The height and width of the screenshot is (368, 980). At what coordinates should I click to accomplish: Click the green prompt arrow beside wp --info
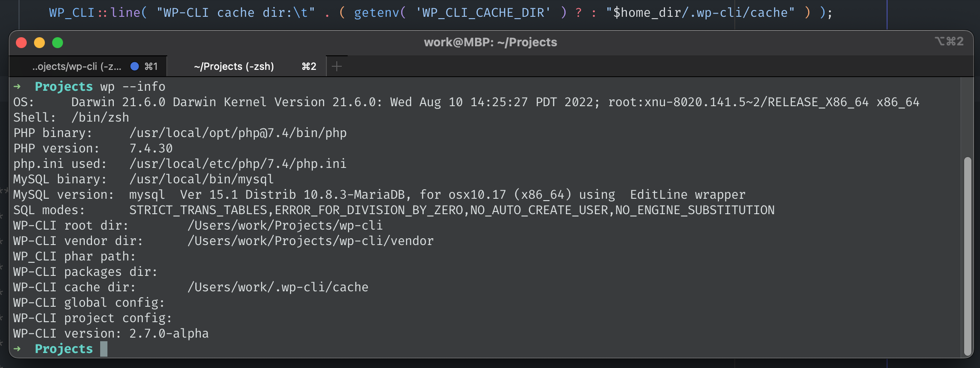tap(17, 86)
